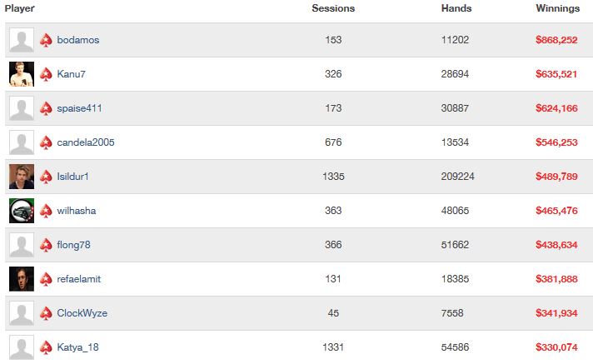Click the PokerStars spade icon beside Katya_18
Image resolution: width=593 pixels, height=364 pixels.
(x=46, y=347)
